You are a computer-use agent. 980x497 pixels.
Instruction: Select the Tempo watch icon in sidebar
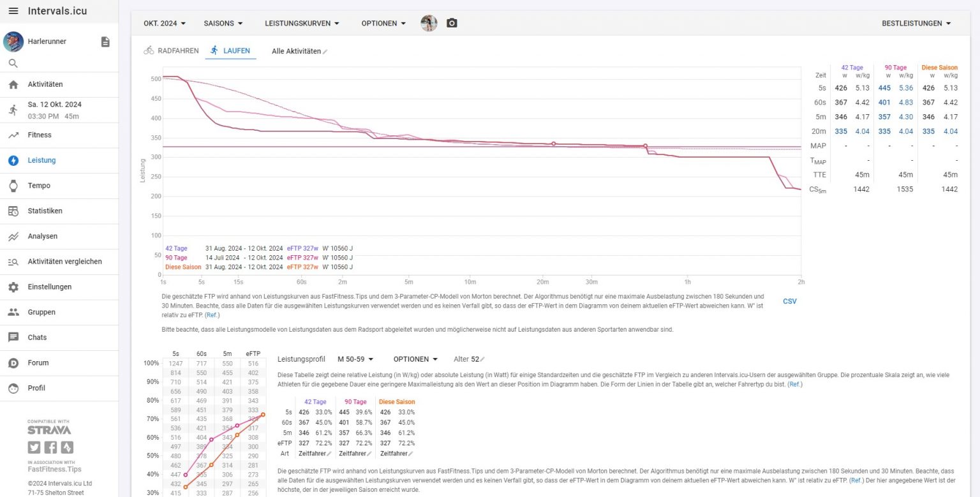tap(15, 186)
